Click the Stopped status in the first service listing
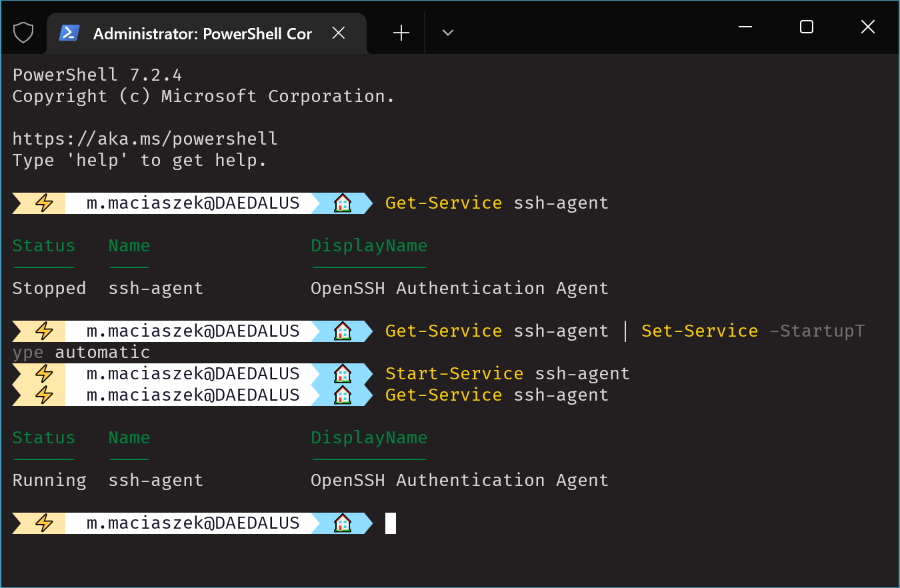The image size is (900, 588). [x=49, y=287]
